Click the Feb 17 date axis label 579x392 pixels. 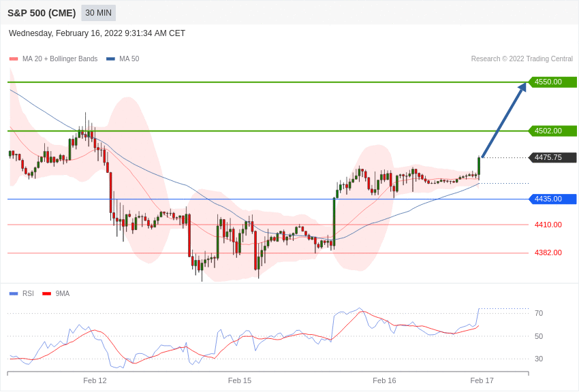click(482, 380)
